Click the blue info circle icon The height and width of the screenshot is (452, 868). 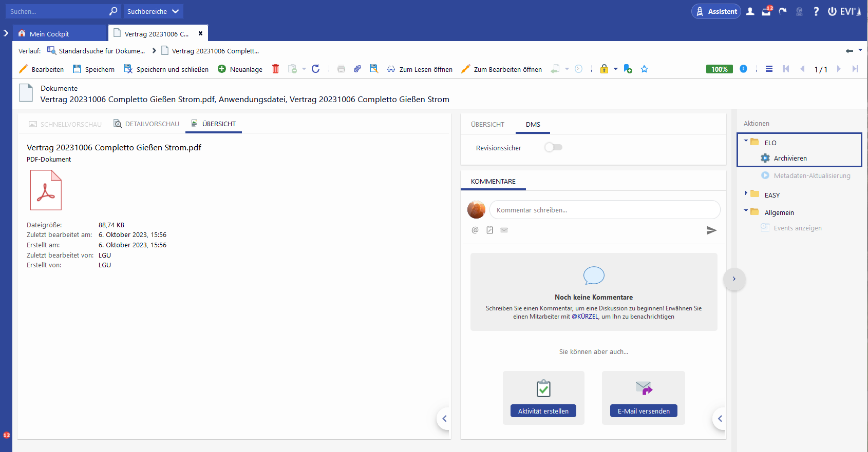pos(743,69)
